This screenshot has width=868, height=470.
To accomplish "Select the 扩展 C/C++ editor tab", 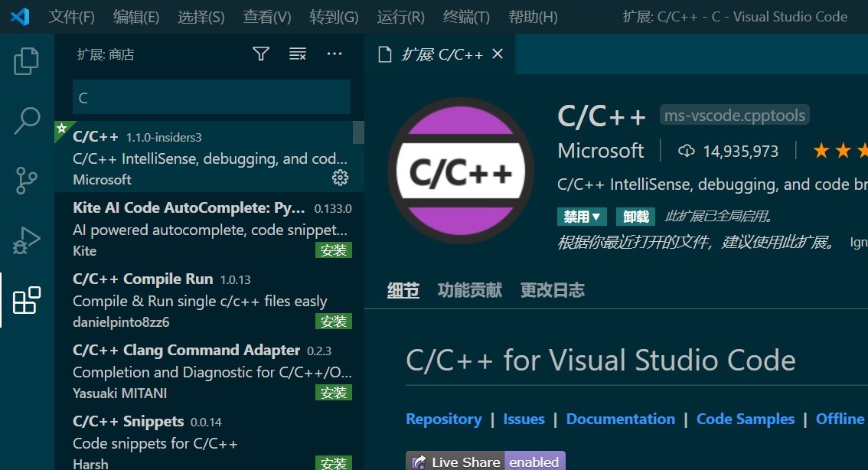I will point(440,54).
